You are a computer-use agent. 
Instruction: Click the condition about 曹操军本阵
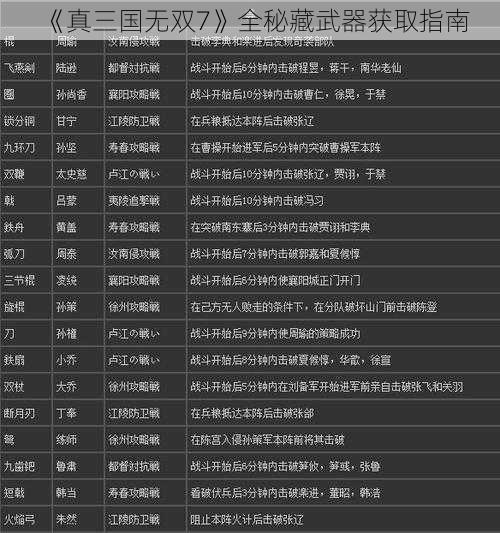point(286,148)
